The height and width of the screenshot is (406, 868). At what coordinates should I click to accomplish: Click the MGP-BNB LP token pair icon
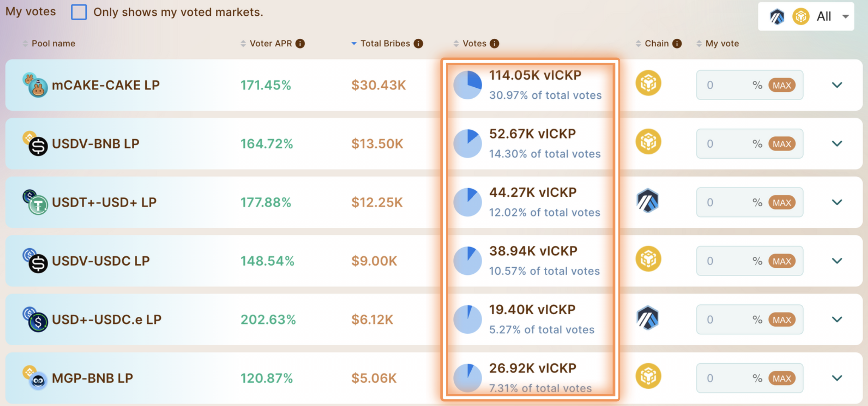click(x=35, y=378)
